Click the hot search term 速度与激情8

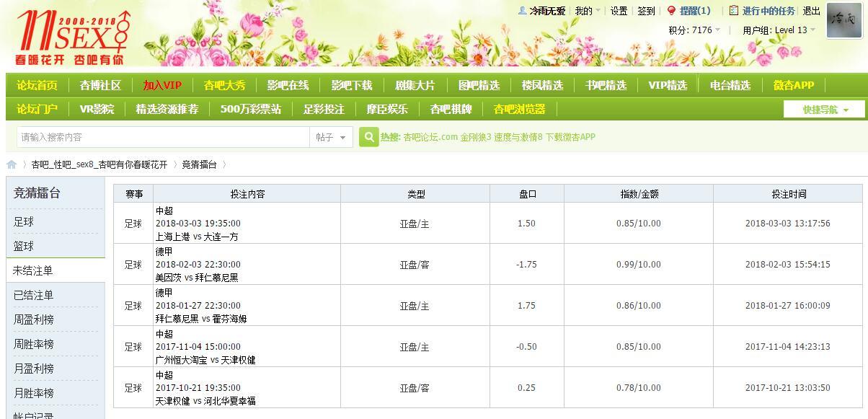[518, 137]
